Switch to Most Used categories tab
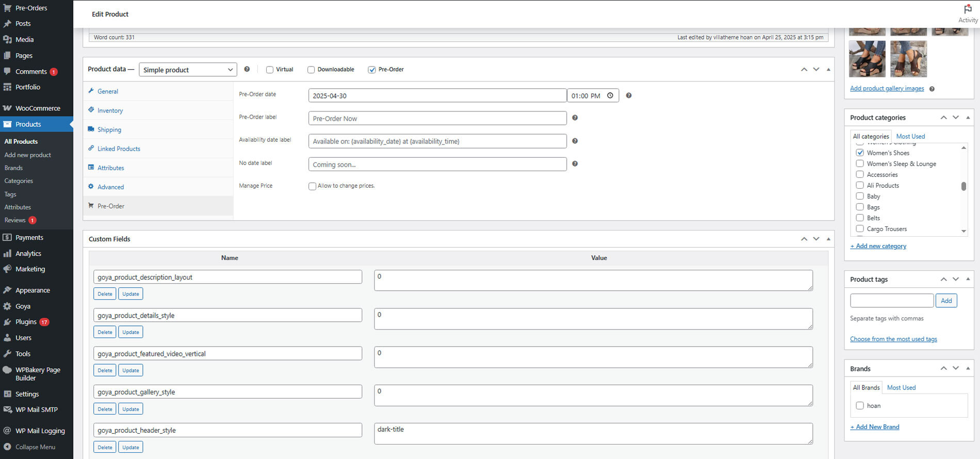The height and width of the screenshot is (459, 980). coord(910,137)
